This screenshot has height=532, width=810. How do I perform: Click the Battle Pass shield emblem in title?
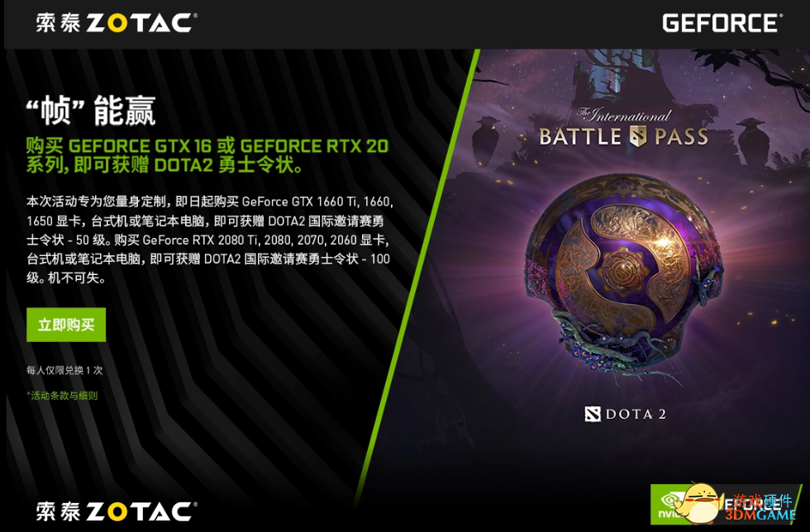tap(638, 136)
